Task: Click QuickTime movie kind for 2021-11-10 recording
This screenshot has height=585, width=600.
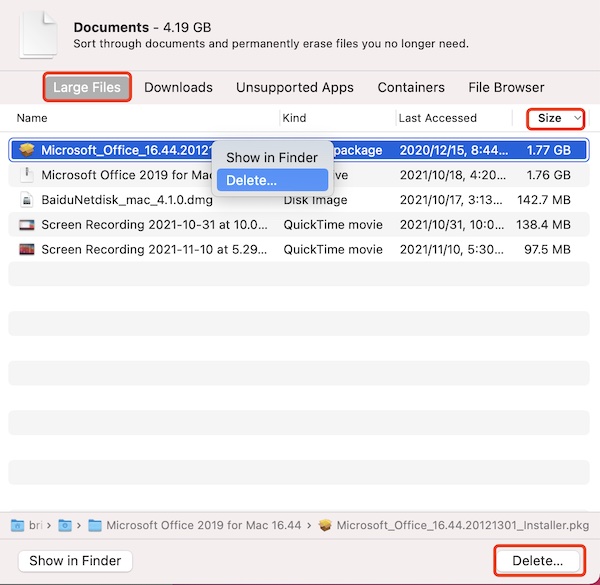Action: pos(333,249)
